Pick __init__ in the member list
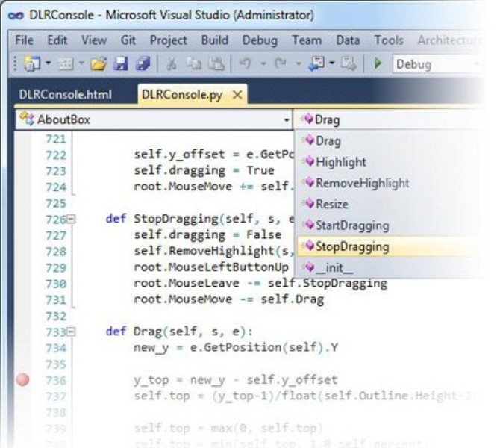This screenshot has width=500, height=448. point(390,267)
